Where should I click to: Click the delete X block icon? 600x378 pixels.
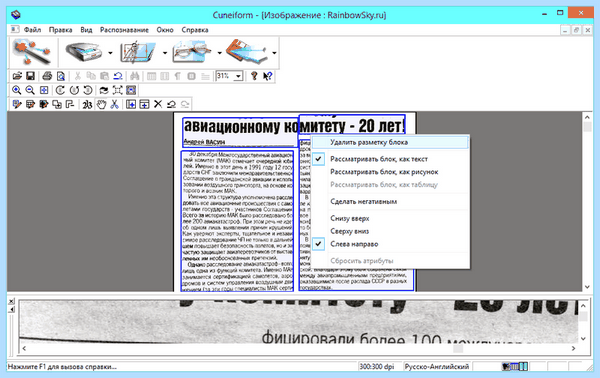point(158,104)
